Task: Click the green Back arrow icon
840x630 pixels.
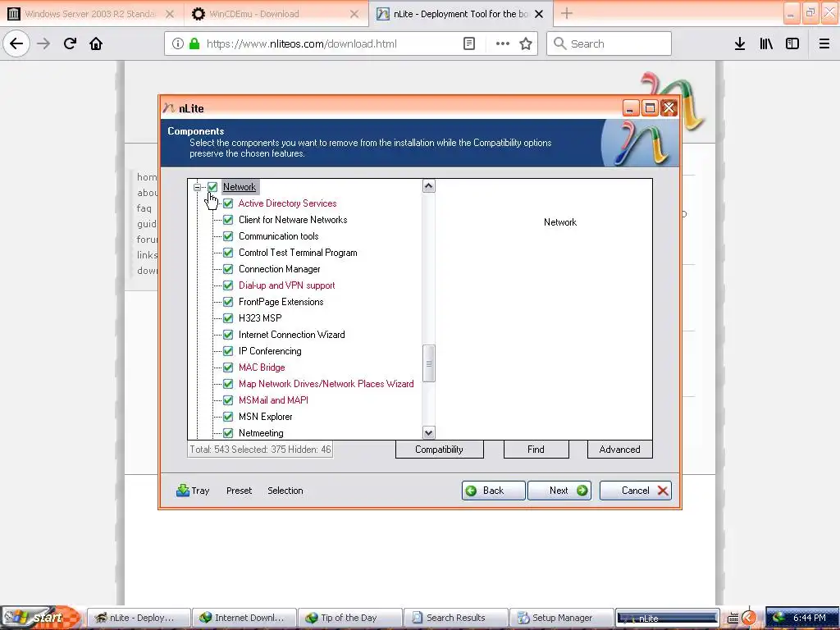Action: (471, 491)
